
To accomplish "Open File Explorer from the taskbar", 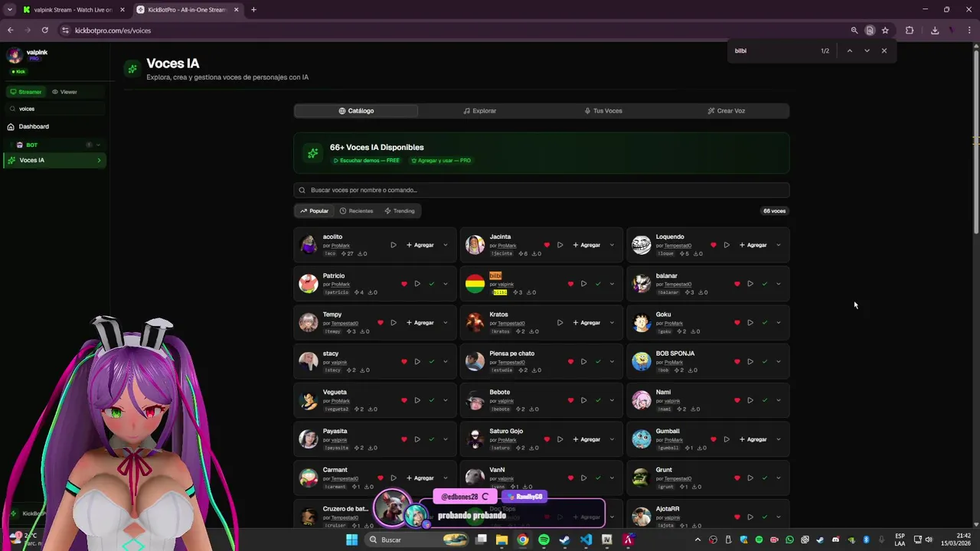I will (x=501, y=540).
